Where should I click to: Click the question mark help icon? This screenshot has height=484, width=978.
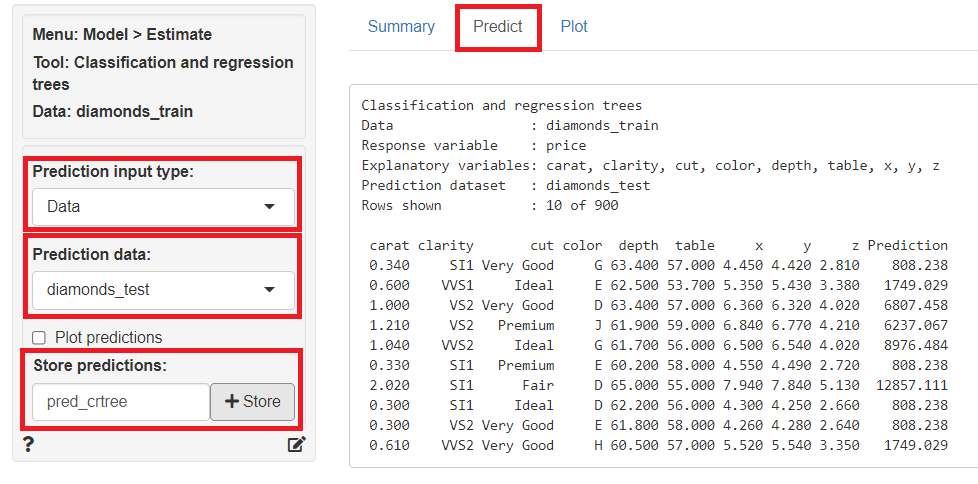tap(28, 444)
